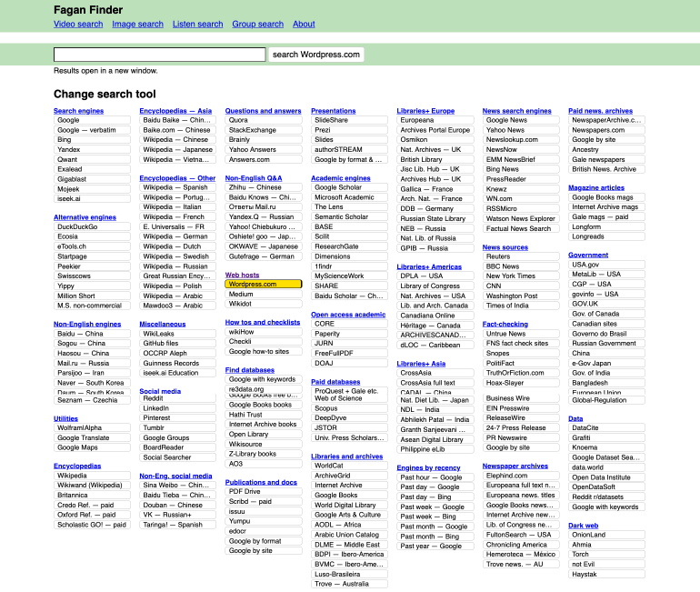
Task: Click the search Wordpress.com button
Action: (x=316, y=55)
